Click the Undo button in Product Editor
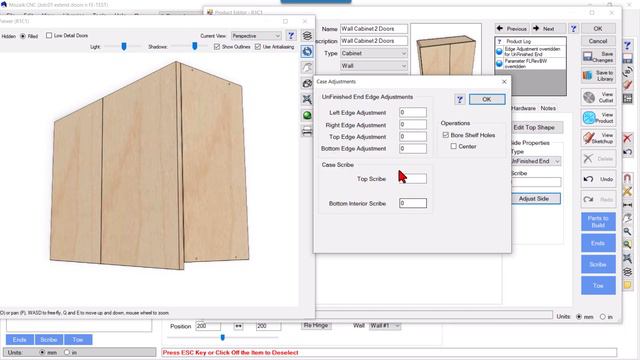 click(x=598, y=179)
